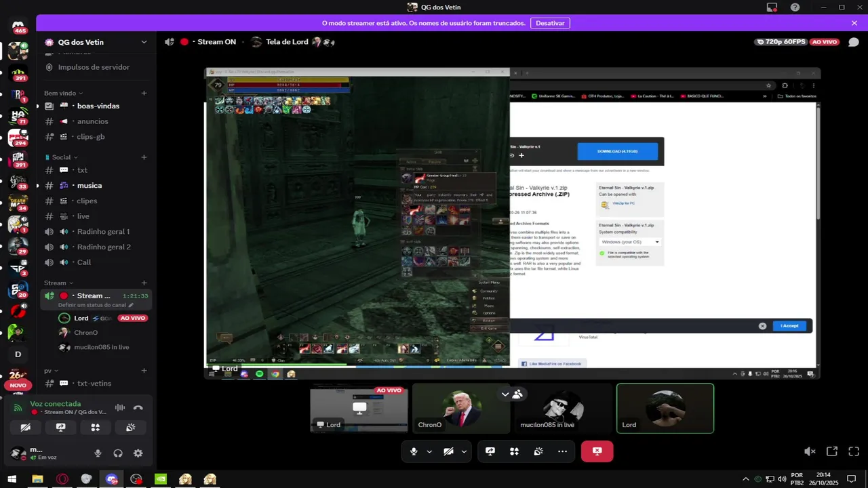Open microphone input options arrow
This screenshot has width=868, height=488.
coord(429,451)
